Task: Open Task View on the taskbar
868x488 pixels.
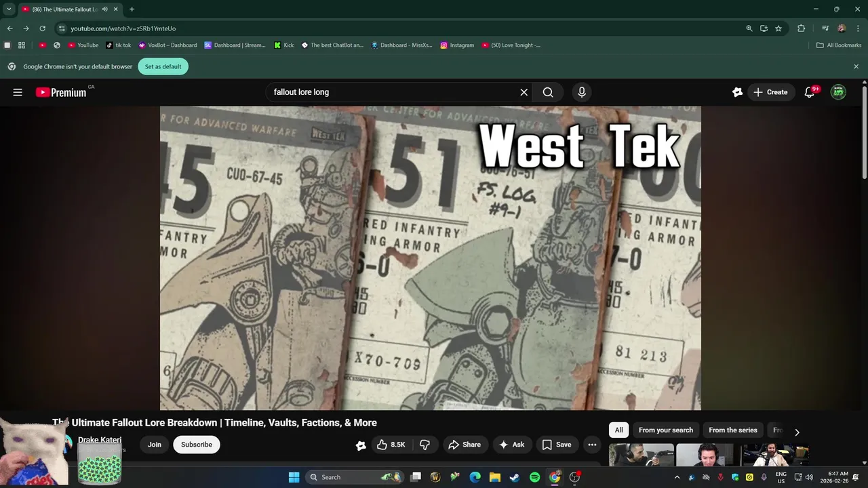Action: [416, 477]
